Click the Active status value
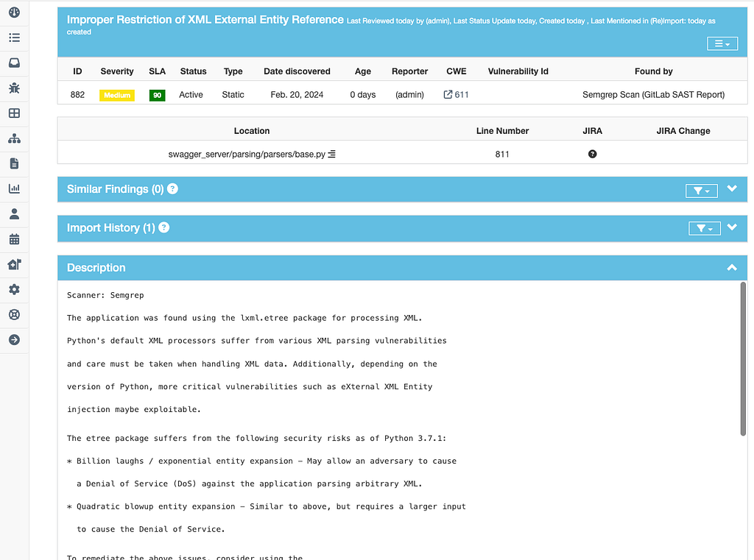Screen dimensions: 754x560 pyautogui.click(x=191, y=95)
